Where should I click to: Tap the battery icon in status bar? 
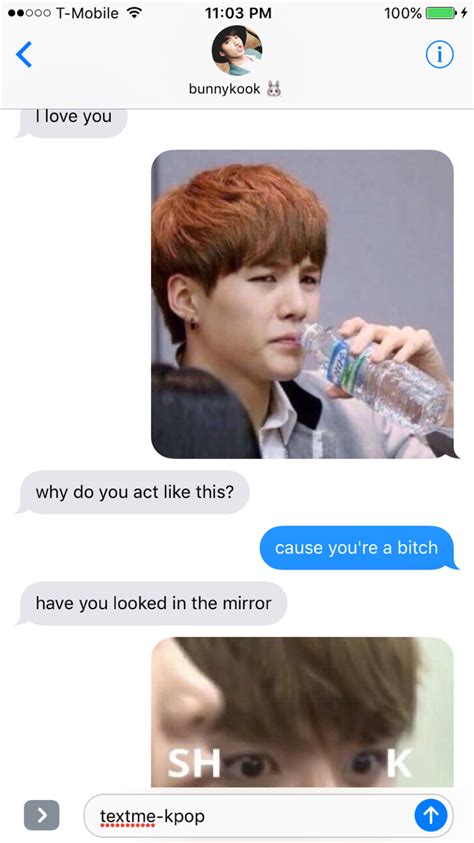click(444, 13)
